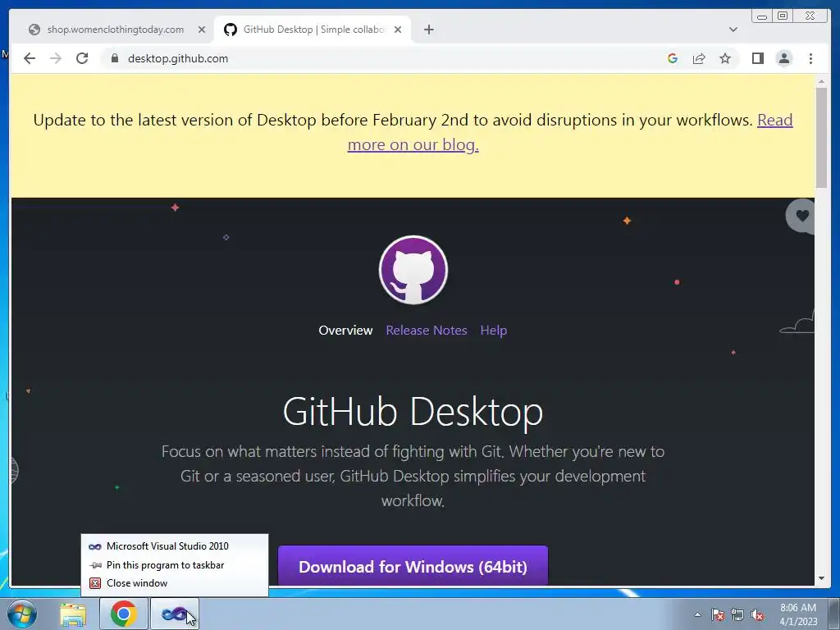Screen dimensions: 840x630
Task: Go back to the previous page
Action: tap(30, 58)
